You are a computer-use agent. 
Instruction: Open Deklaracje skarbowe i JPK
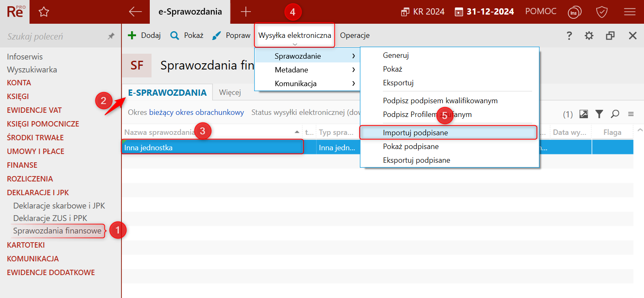(59, 206)
